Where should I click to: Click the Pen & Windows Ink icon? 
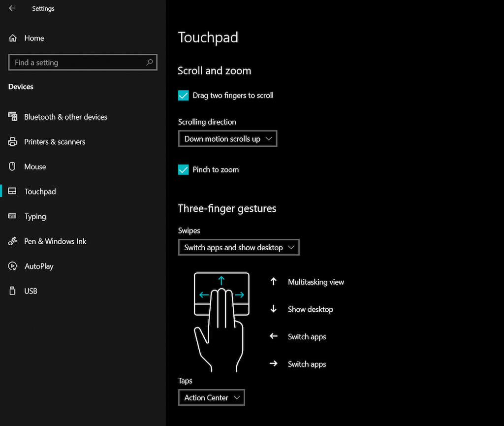point(12,241)
